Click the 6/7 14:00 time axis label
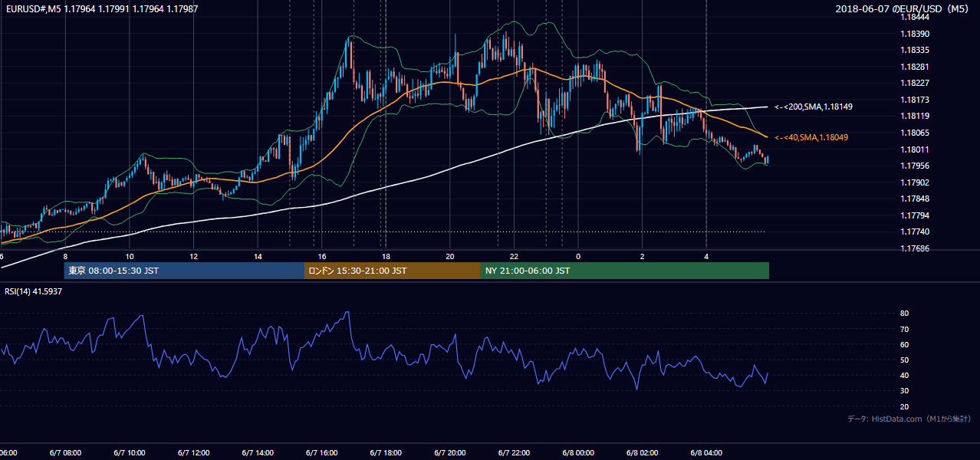Screen dimensions: 980x460 [x=258, y=453]
